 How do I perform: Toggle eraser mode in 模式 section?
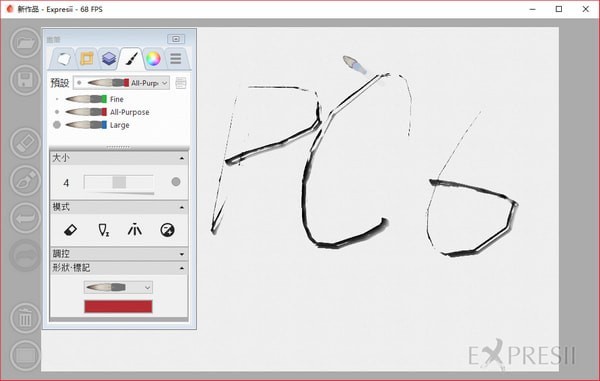point(70,230)
